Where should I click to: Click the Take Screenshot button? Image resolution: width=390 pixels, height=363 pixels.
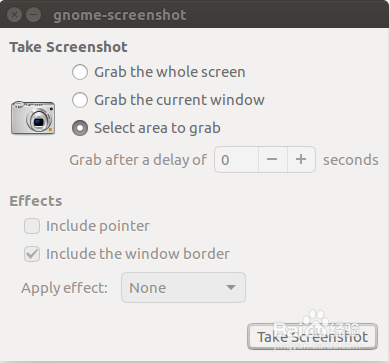coord(312,337)
